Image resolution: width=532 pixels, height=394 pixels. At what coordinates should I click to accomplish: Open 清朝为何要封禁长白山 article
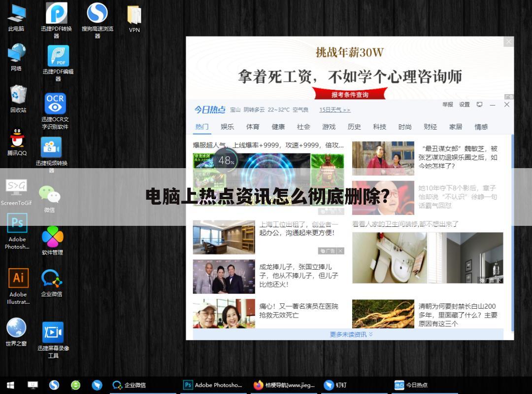(x=458, y=315)
